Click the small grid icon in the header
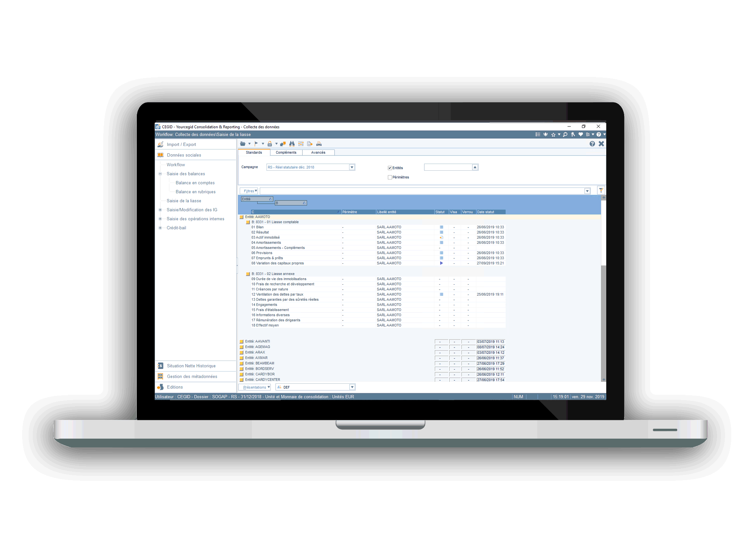 pos(588,135)
